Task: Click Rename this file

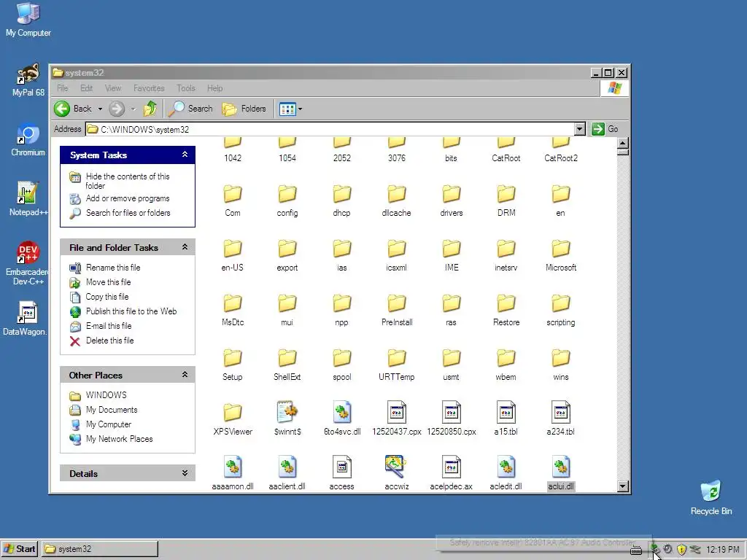Action: click(x=113, y=268)
